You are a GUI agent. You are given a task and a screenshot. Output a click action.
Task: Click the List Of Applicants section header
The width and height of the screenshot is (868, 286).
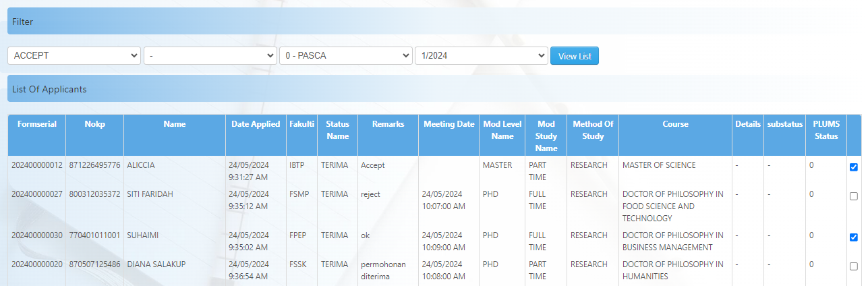(49, 89)
